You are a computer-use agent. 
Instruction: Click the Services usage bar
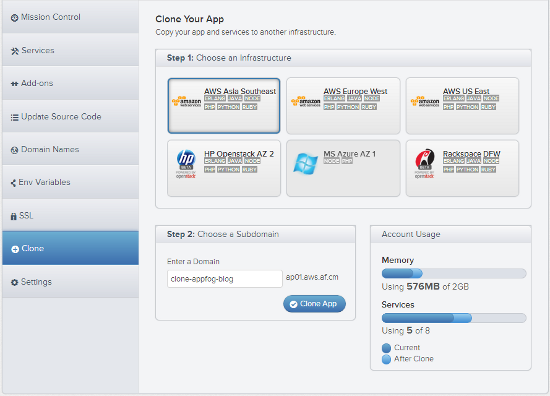click(454, 318)
